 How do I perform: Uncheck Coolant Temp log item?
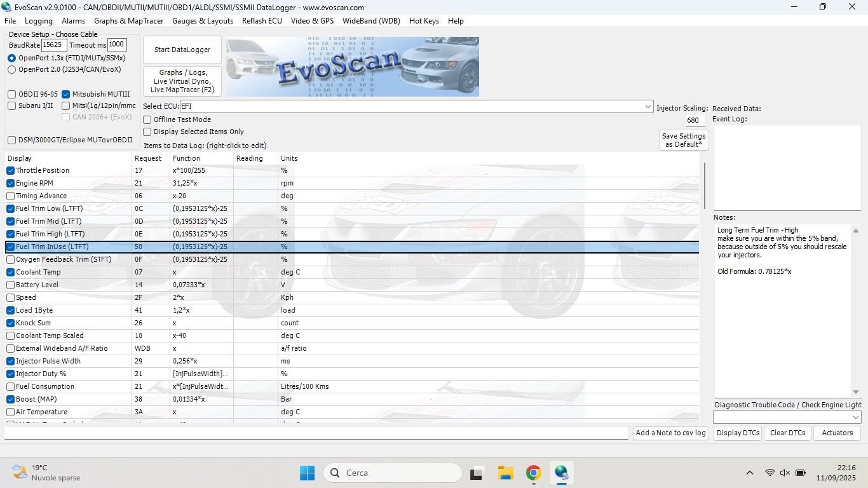pyautogui.click(x=11, y=272)
